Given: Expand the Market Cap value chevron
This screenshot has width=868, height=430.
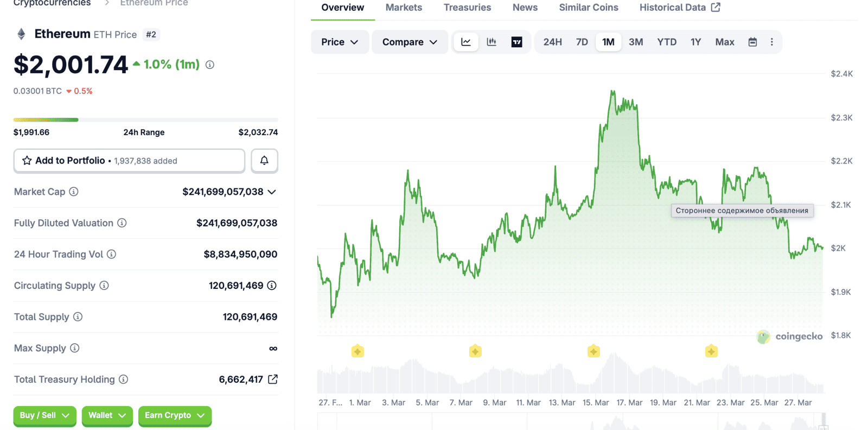Looking at the screenshot, I should 272,192.
